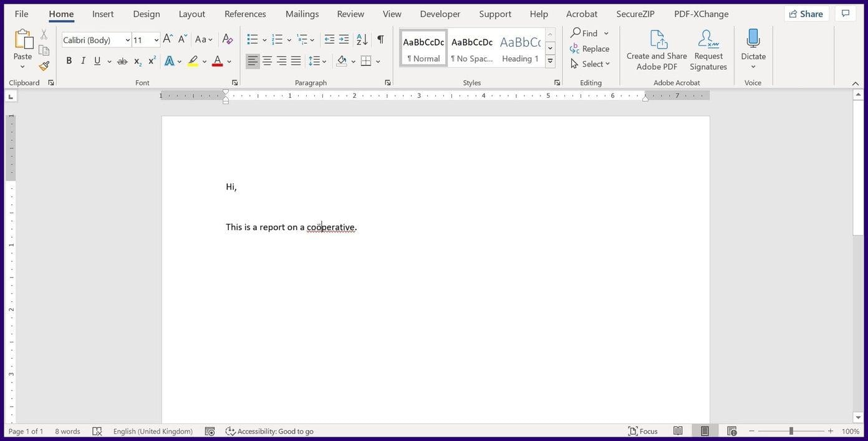Image resolution: width=868 pixels, height=441 pixels.
Task: Open the Comments pane icon
Action: [x=846, y=14]
